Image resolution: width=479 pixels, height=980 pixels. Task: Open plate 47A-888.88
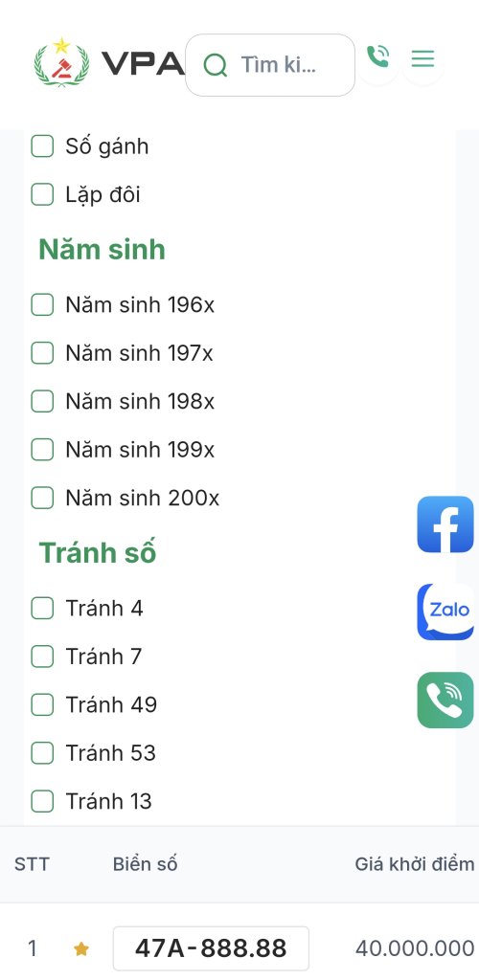click(211, 948)
